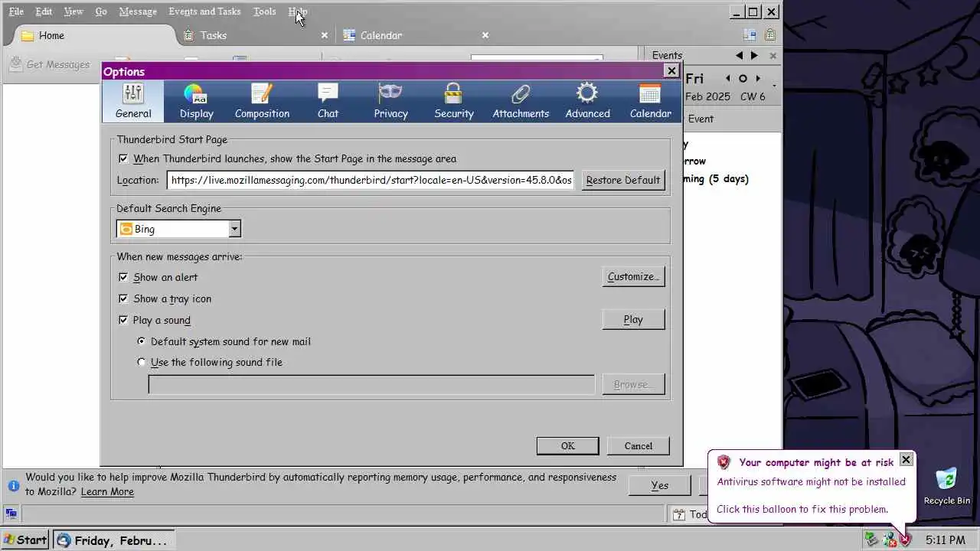The image size is (980, 551).
Task: Go to next day in Today pane
Action: point(758,78)
